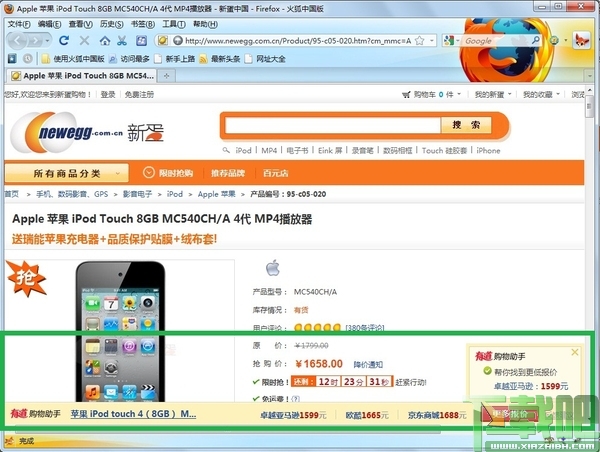The height and width of the screenshot is (452, 600).
Task: Click in the Google search field
Action: point(497,41)
